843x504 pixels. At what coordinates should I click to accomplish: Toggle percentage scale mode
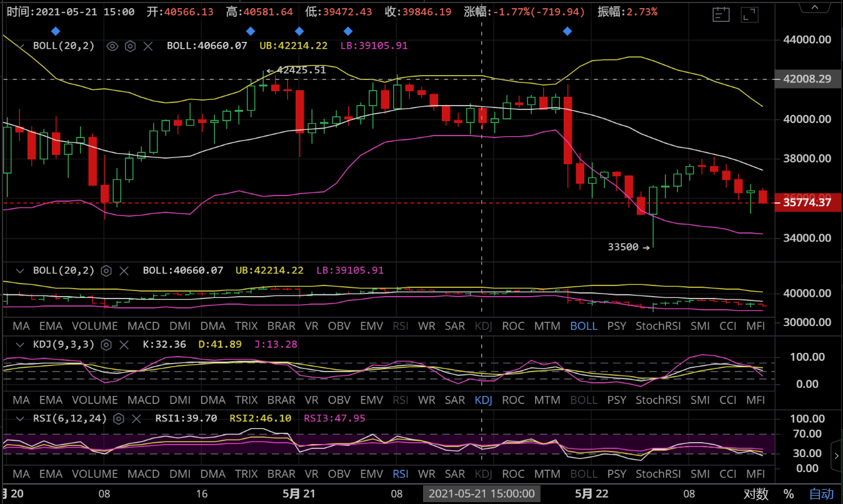[789, 494]
